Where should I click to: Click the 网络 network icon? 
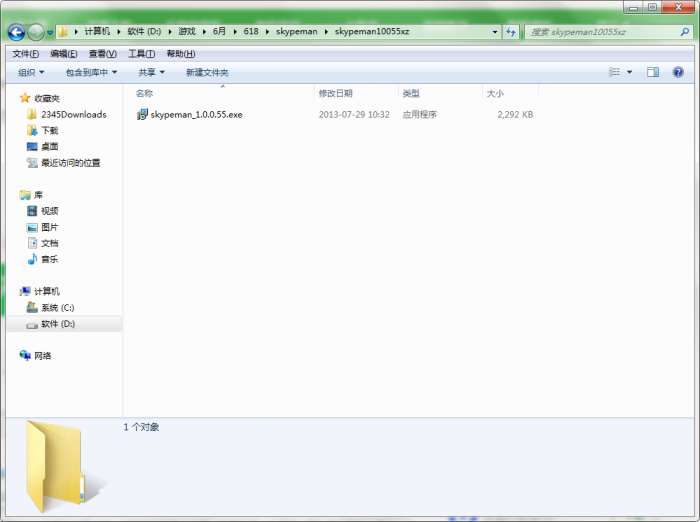pyautogui.click(x=25, y=355)
